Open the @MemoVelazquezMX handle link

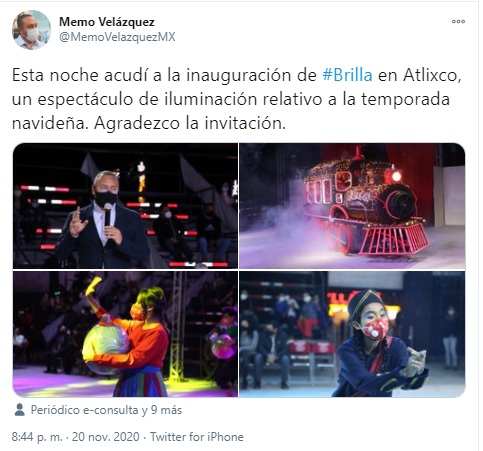(117, 37)
